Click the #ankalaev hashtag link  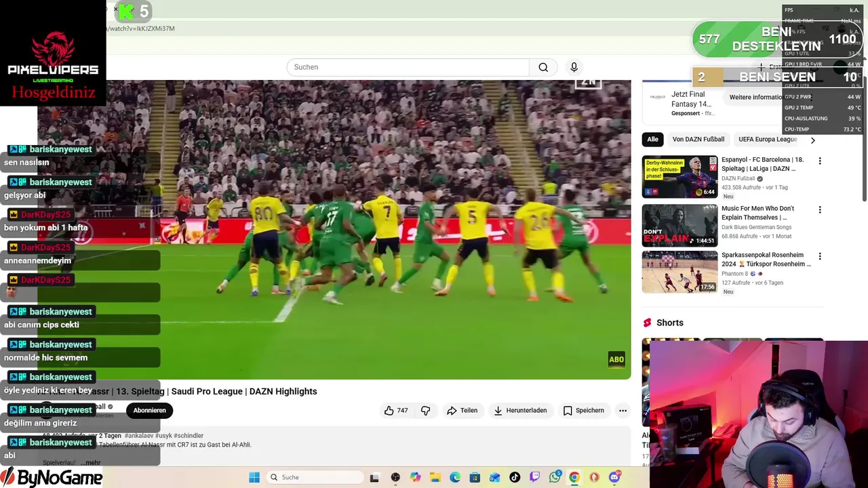pyautogui.click(x=139, y=436)
